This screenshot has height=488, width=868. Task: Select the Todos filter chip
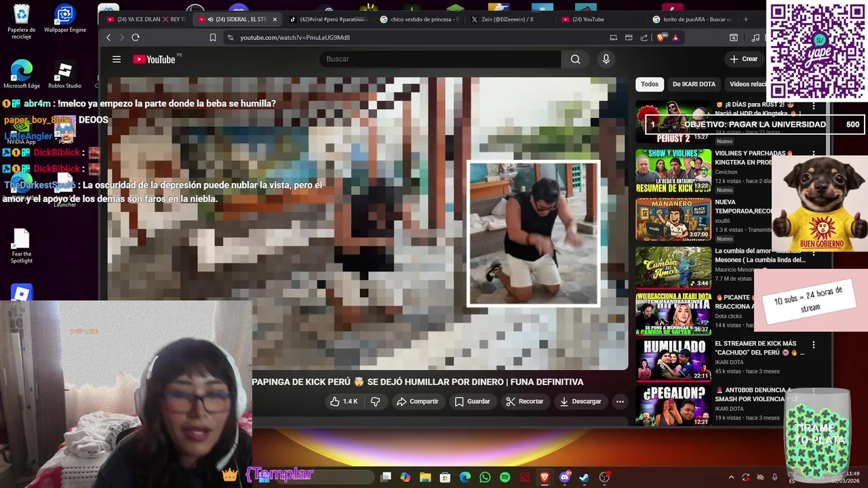point(650,84)
